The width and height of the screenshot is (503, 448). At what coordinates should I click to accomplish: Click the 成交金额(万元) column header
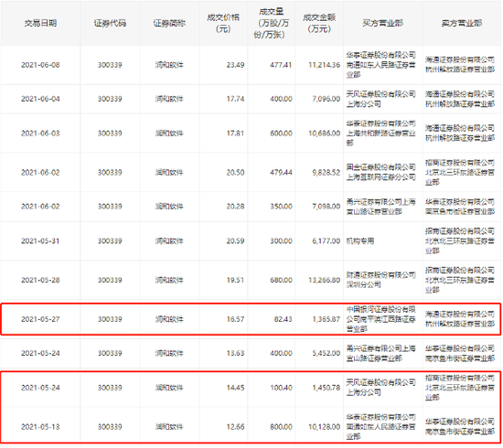pos(319,23)
